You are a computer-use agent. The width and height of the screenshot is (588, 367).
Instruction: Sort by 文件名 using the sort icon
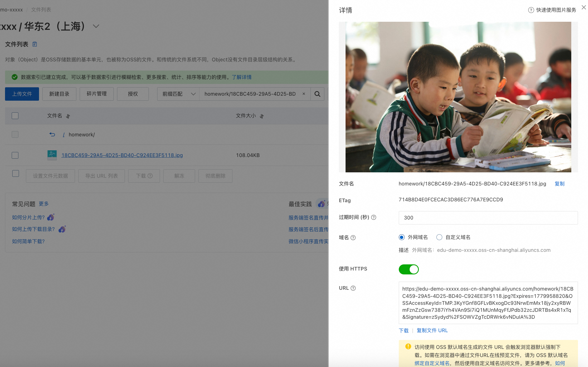68,116
